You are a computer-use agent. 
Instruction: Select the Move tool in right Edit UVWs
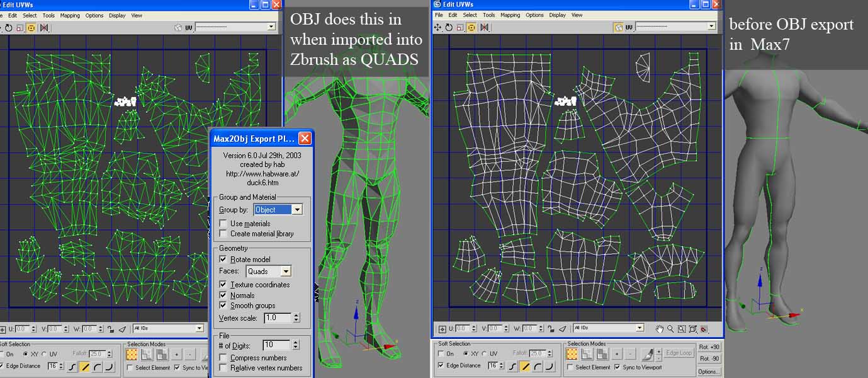pos(439,27)
